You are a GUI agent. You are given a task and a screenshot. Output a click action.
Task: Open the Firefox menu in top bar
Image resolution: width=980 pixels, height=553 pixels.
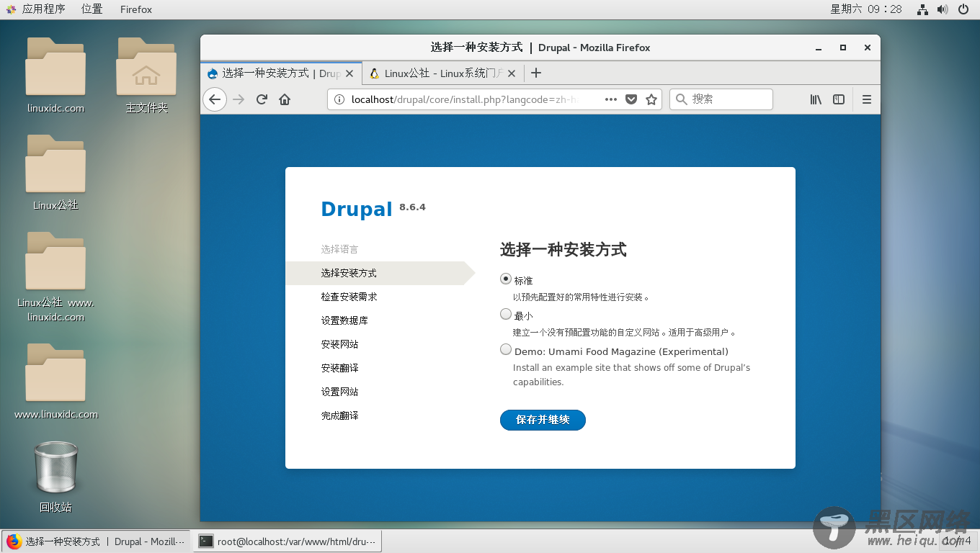(x=136, y=9)
